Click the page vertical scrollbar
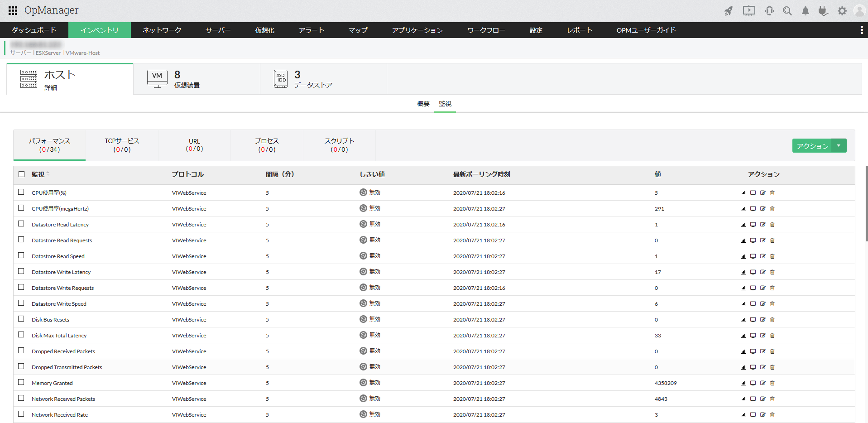The width and height of the screenshot is (868, 423). pyautogui.click(x=866, y=204)
